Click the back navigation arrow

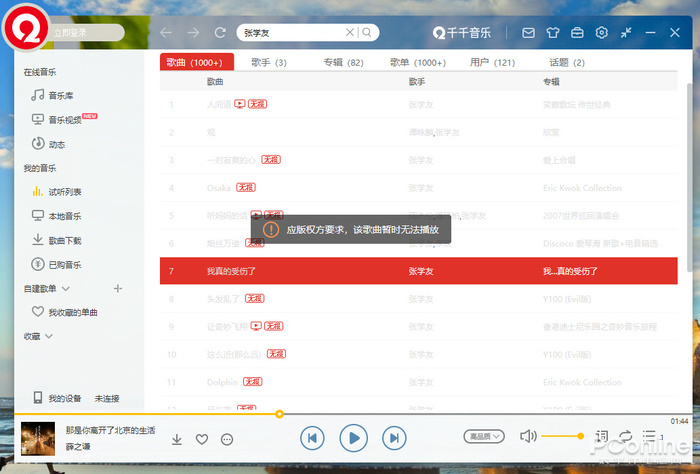[x=166, y=33]
